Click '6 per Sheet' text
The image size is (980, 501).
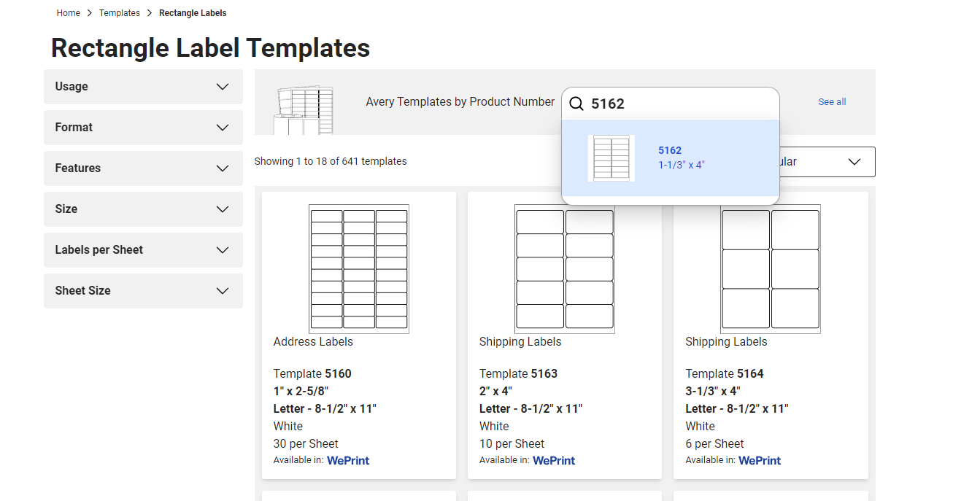click(x=714, y=444)
